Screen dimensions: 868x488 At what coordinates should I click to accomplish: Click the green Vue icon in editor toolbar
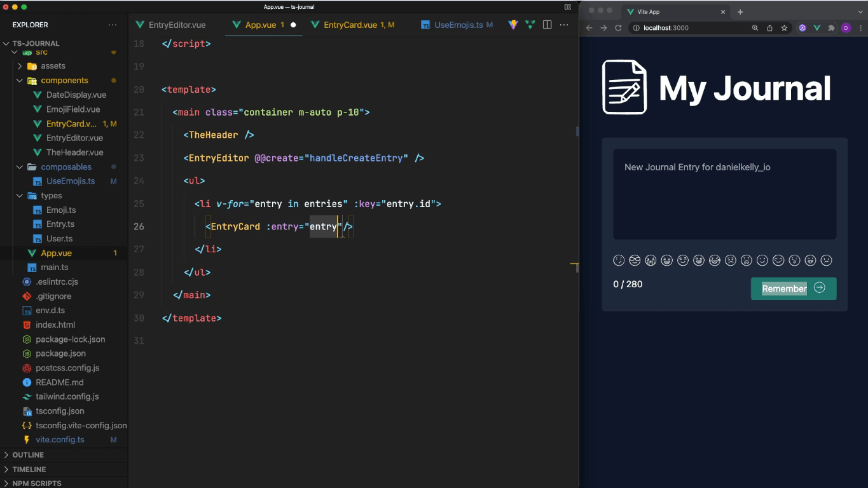pyautogui.click(x=530, y=25)
